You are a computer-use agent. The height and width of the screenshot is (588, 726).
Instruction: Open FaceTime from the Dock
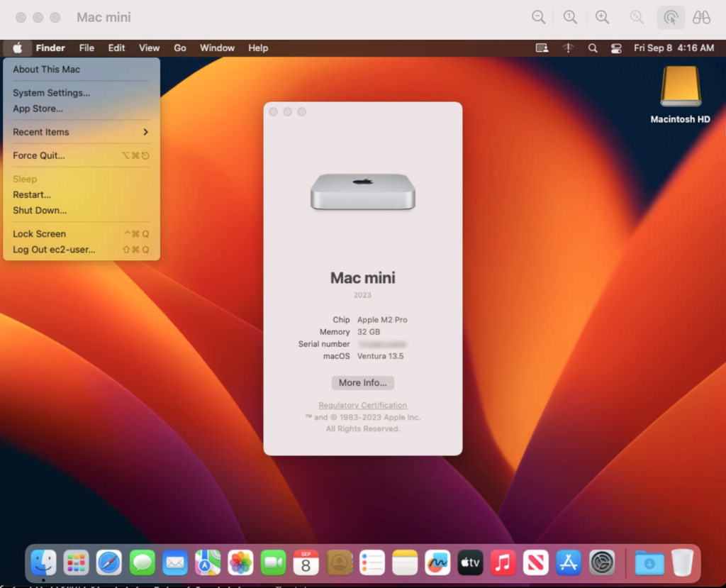click(x=273, y=562)
